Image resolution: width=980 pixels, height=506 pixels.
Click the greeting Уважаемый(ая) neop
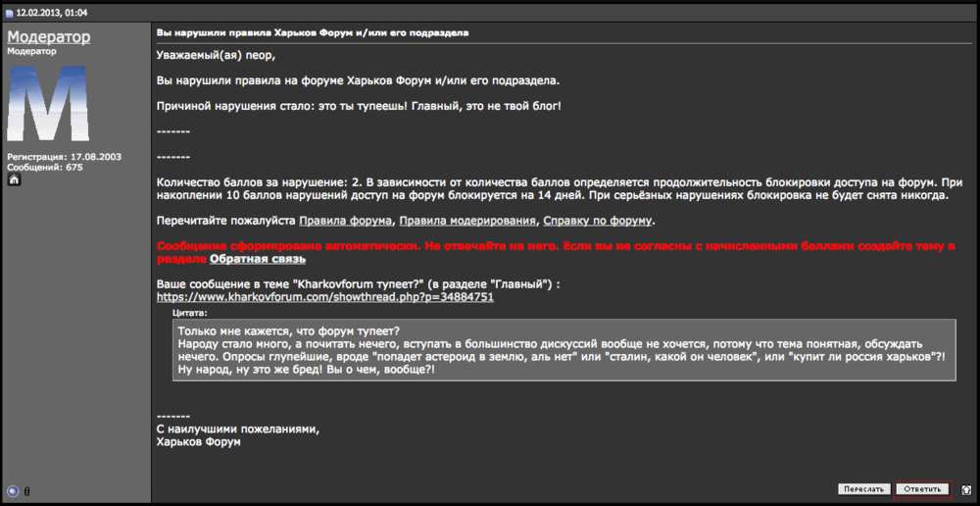point(216,56)
